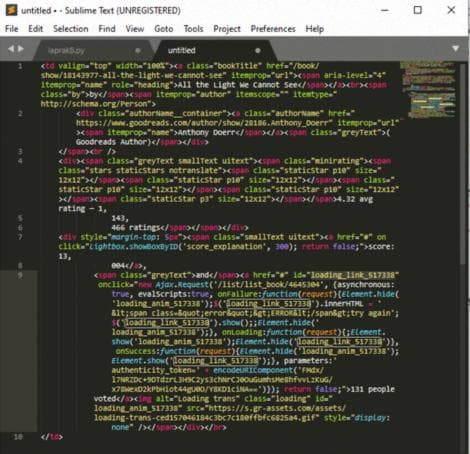Click the closing '</td>' tag on line 10
This screenshot has height=454, width=470.
52,437
